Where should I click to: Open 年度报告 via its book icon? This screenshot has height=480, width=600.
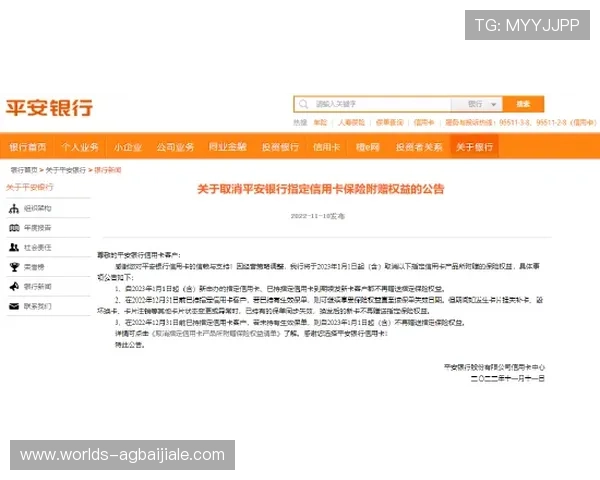14,228
